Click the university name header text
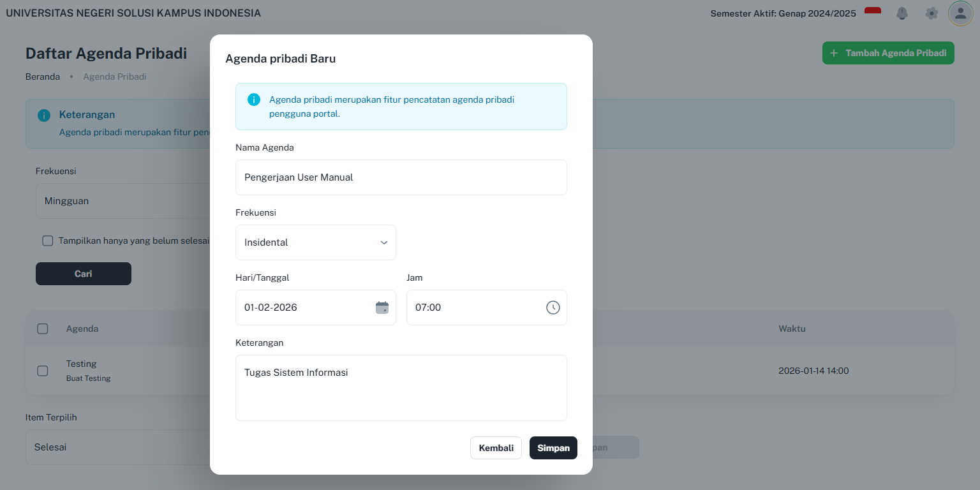Screen dimensions: 980x490 [x=133, y=13]
